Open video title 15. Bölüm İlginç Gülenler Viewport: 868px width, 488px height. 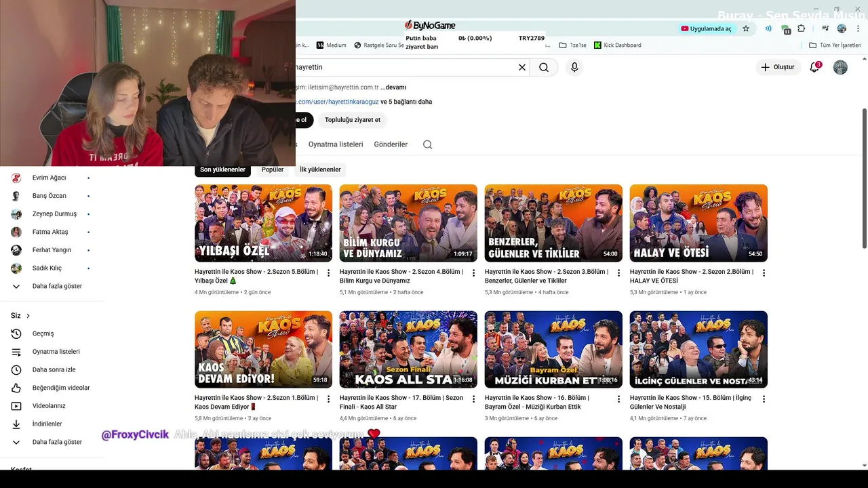click(x=690, y=403)
